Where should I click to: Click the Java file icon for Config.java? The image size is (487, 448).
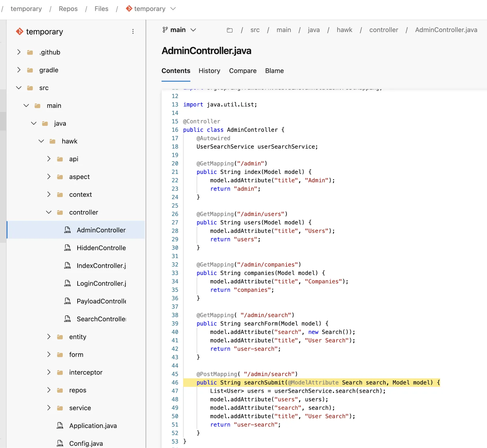coord(60,443)
